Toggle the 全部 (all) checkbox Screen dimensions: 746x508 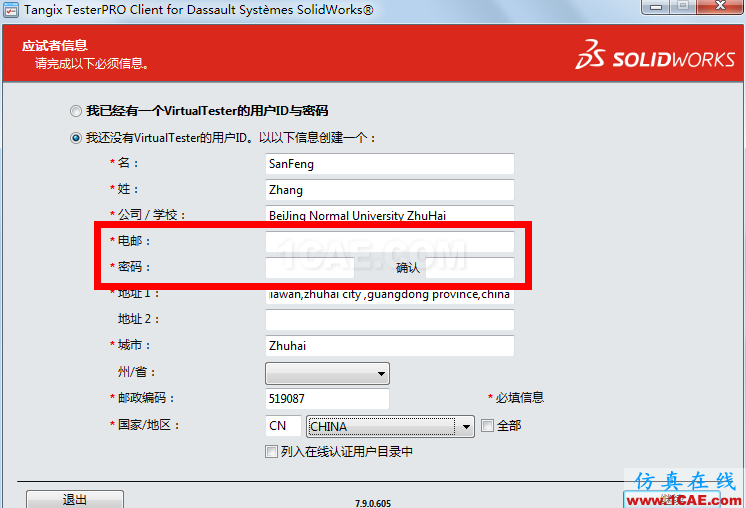point(487,425)
